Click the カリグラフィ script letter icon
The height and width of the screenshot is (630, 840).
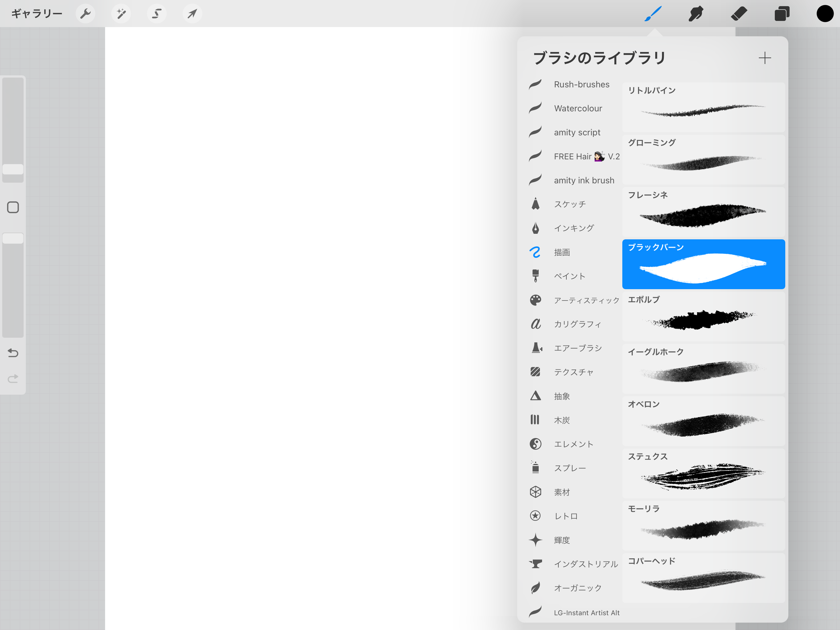535,324
